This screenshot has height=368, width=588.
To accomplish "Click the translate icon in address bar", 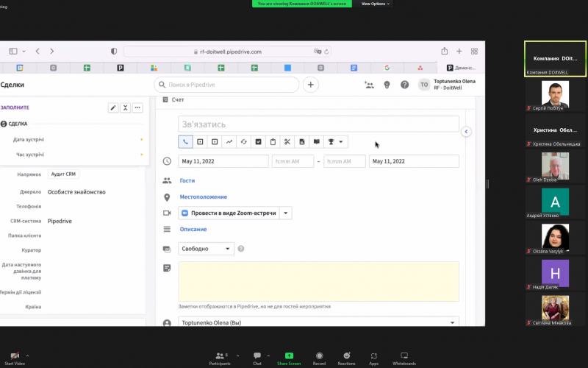I will click(318, 52).
